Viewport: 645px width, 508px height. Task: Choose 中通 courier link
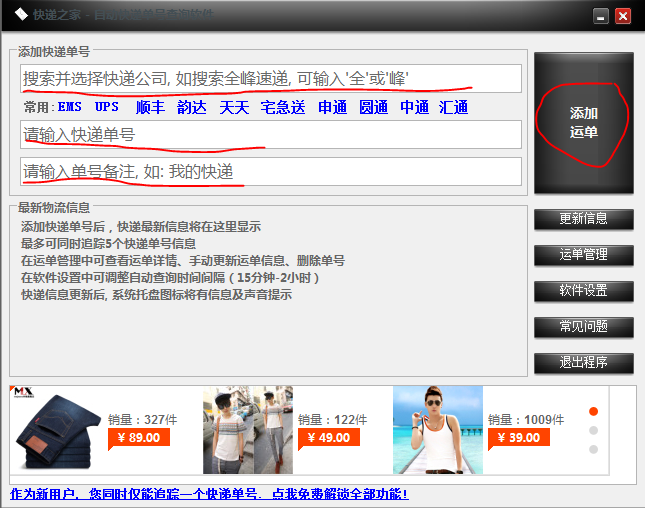click(x=415, y=107)
